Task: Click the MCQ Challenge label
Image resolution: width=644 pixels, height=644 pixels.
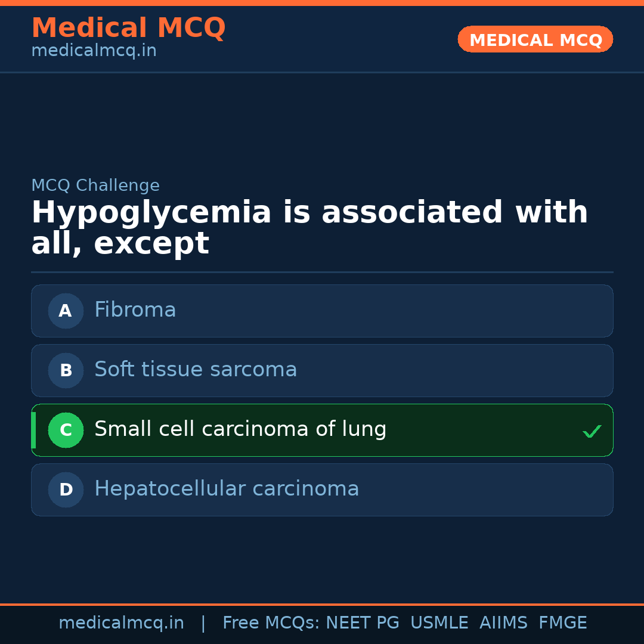Action: (95, 186)
